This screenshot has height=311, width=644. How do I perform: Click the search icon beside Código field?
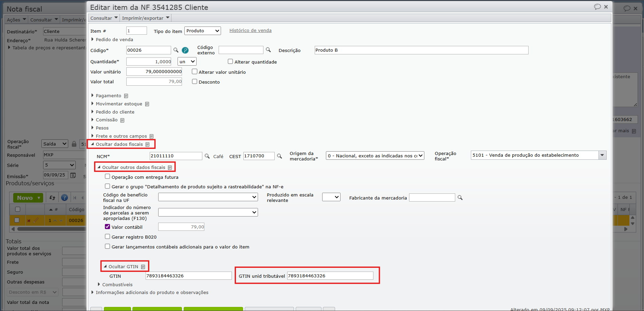pyautogui.click(x=176, y=50)
